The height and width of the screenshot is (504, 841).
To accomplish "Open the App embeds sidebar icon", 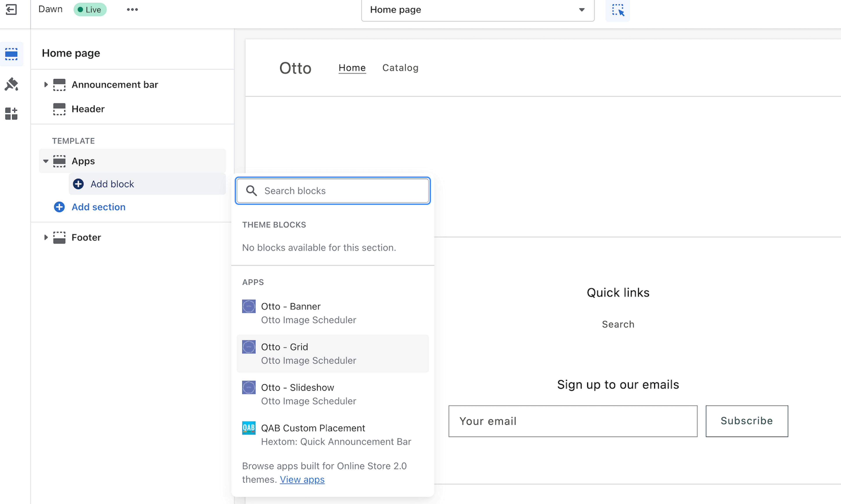I will 11,114.
